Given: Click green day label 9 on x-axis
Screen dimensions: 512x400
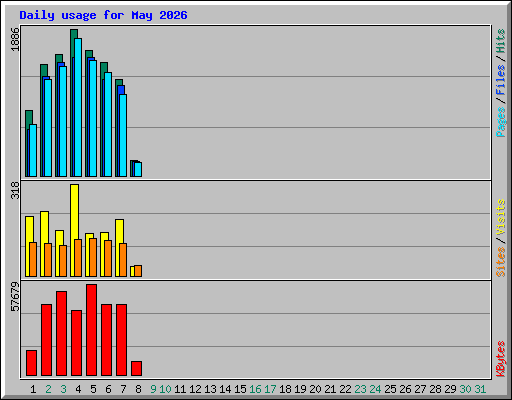Looking at the screenshot, I should (x=153, y=389).
